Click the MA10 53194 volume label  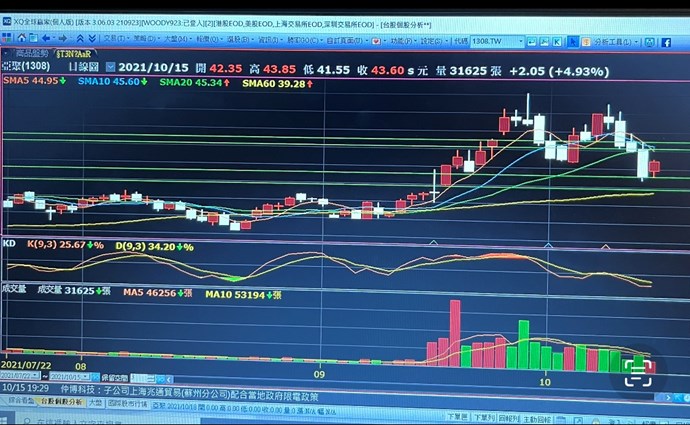(x=243, y=294)
